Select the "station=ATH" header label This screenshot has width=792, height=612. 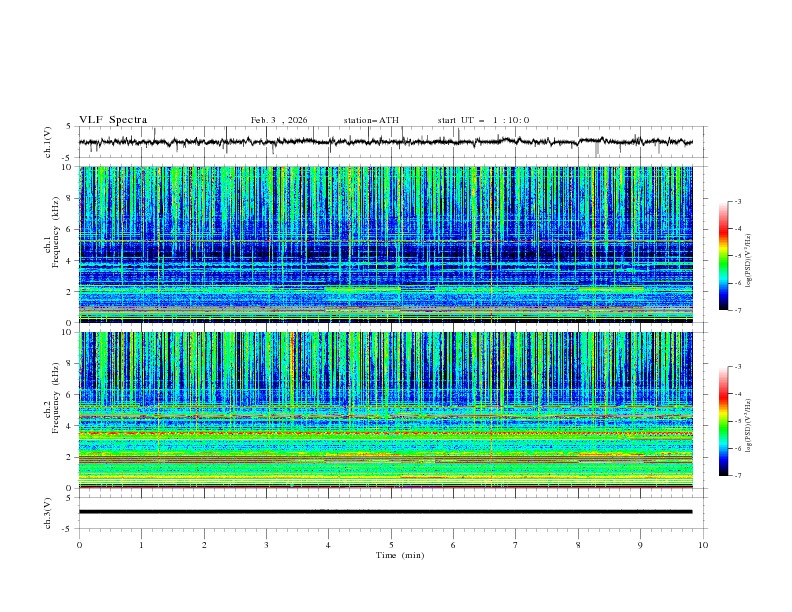[x=371, y=120]
